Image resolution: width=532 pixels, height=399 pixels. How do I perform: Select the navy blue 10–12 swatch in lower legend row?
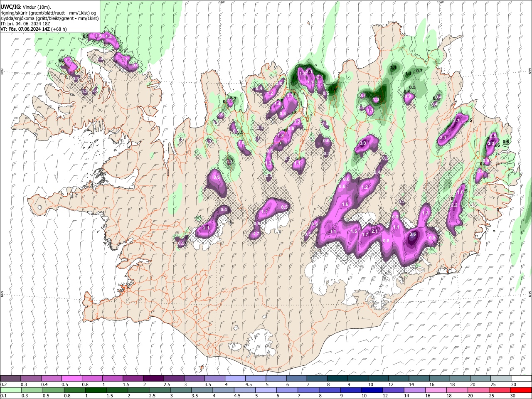pyautogui.click(x=372, y=390)
